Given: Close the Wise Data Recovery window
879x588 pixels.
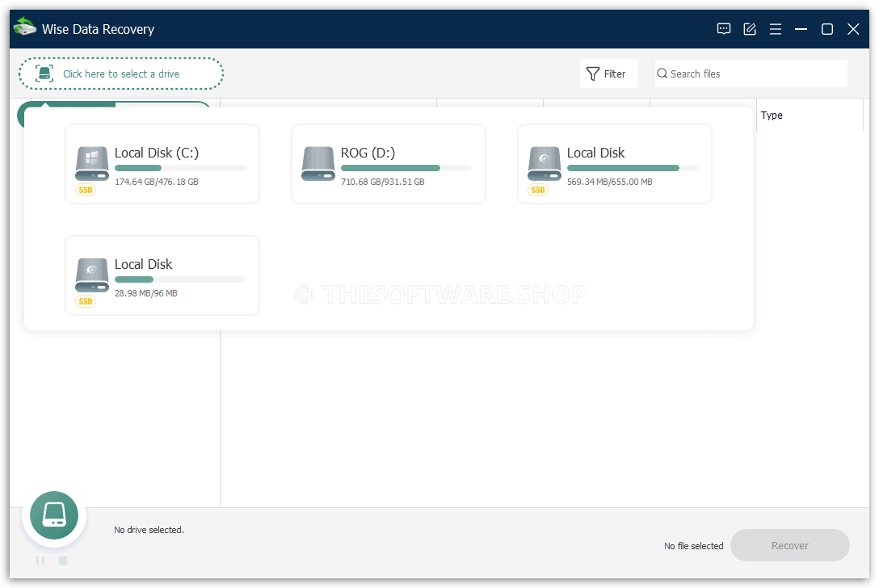Looking at the screenshot, I should tap(853, 29).
